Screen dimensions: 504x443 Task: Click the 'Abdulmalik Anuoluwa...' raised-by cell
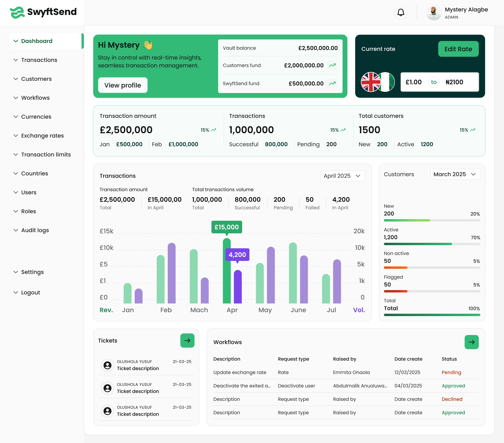[x=360, y=385]
